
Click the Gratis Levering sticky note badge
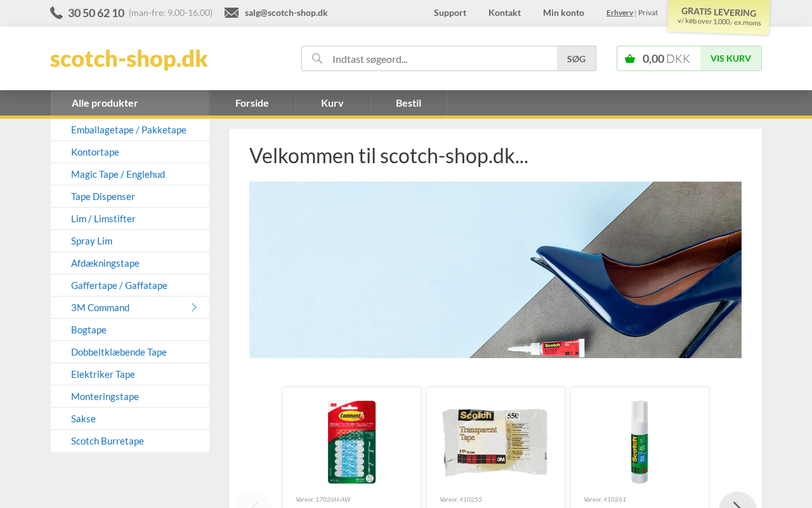click(719, 17)
